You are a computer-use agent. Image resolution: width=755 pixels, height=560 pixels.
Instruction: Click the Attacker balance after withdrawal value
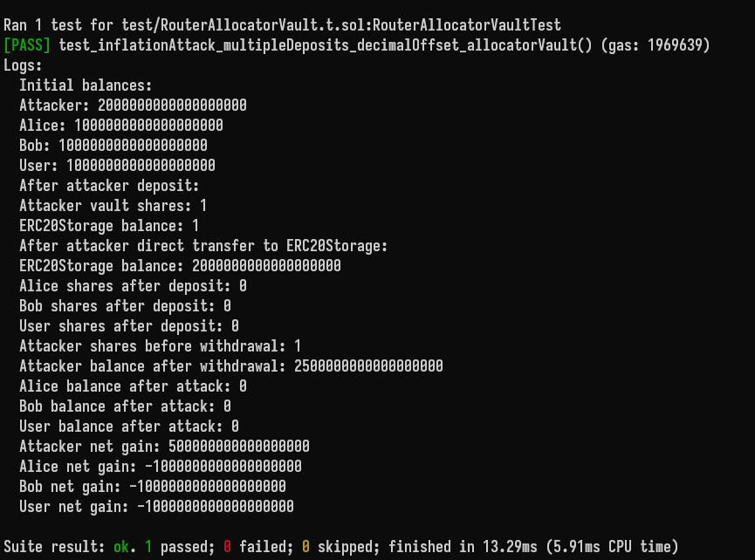(x=368, y=366)
